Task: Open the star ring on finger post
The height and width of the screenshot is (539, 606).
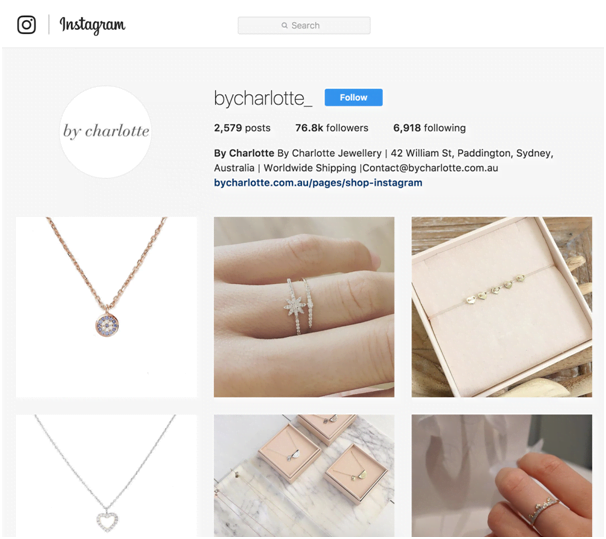Action: (304, 307)
